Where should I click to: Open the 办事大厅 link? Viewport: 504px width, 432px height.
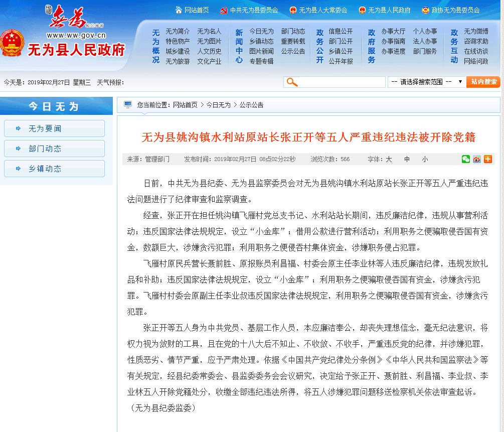(394, 31)
